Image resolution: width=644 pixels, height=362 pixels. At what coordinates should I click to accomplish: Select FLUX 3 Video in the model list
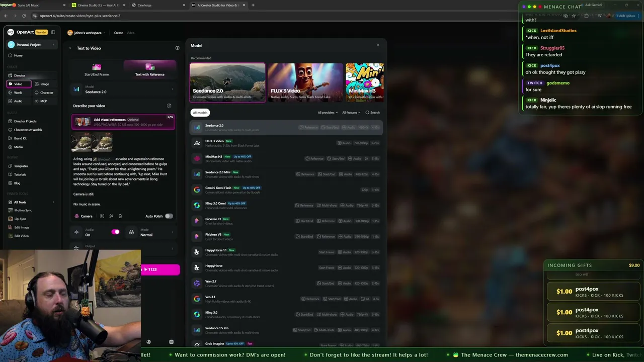286,143
